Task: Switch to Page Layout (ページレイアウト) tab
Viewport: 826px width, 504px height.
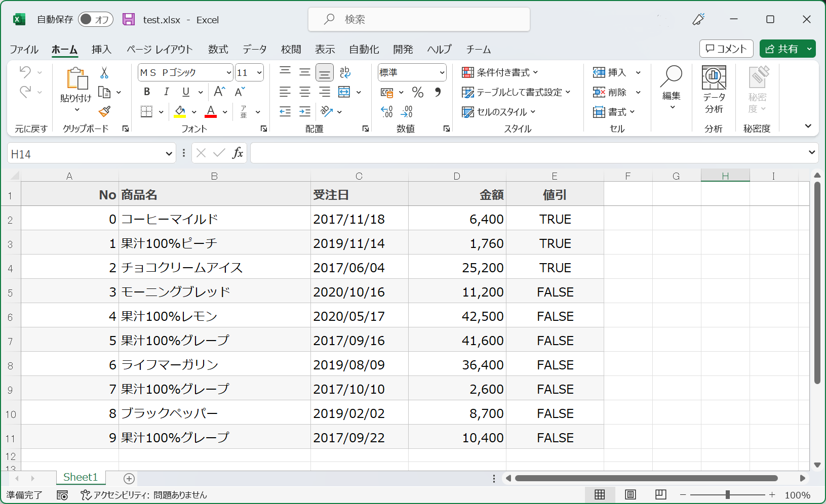Action: tap(160, 49)
